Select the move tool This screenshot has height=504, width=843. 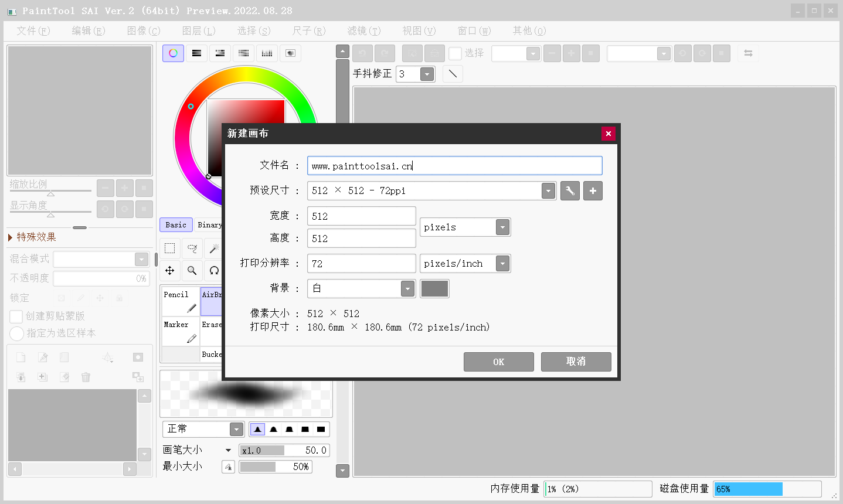tap(169, 271)
